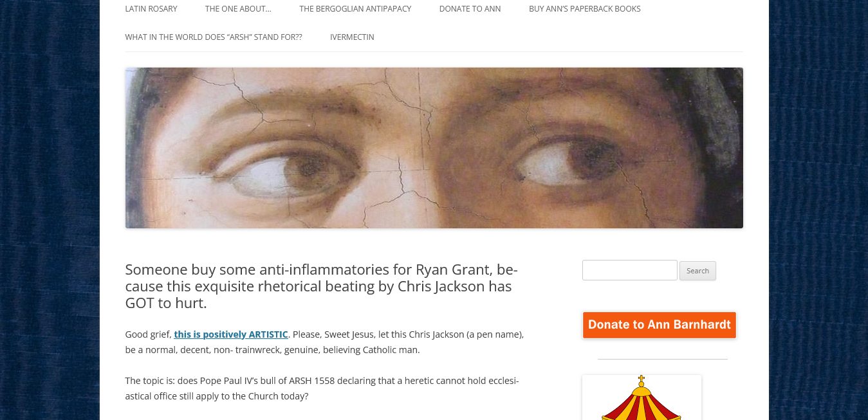Click the Search button in sidebar
The image size is (868, 420).
(x=697, y=271)
